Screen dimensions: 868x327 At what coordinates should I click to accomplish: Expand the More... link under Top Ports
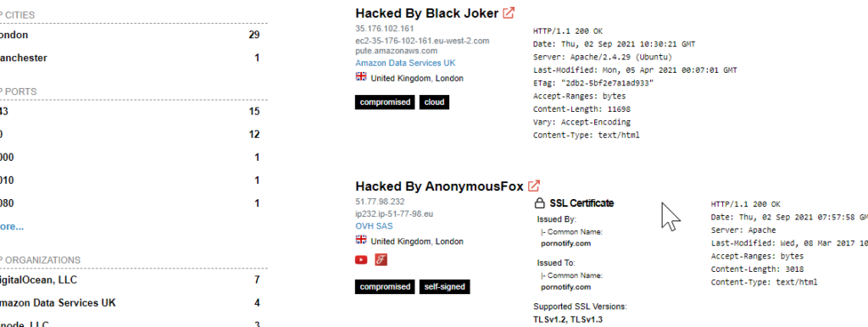pyautogui.click(x=11, y=226)
